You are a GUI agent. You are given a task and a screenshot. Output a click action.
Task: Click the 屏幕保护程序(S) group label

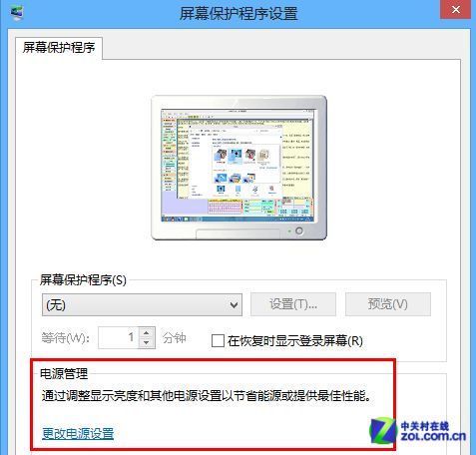[x=83, y=280]
